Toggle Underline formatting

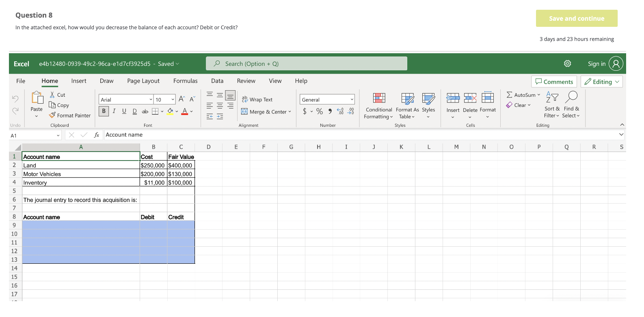click(124, 111)
